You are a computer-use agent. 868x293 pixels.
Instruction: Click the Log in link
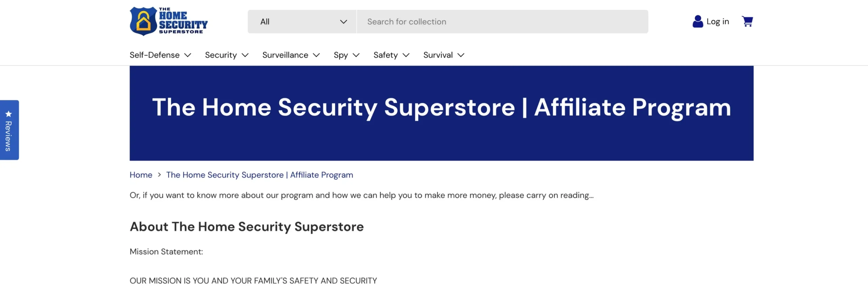(717, 22)
